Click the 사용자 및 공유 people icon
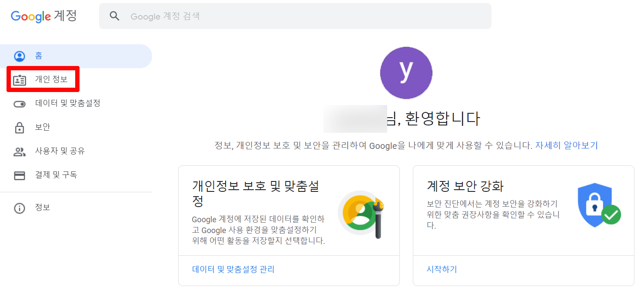 point(20,151)
